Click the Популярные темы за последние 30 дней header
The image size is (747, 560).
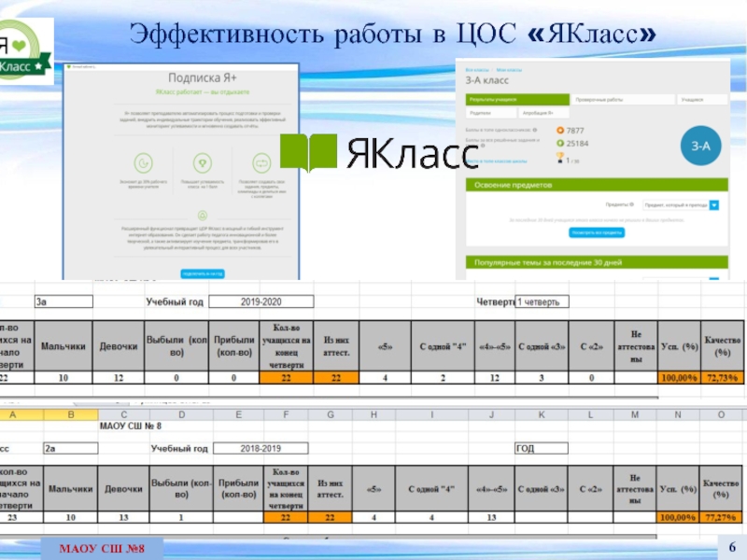click(597, 262)
